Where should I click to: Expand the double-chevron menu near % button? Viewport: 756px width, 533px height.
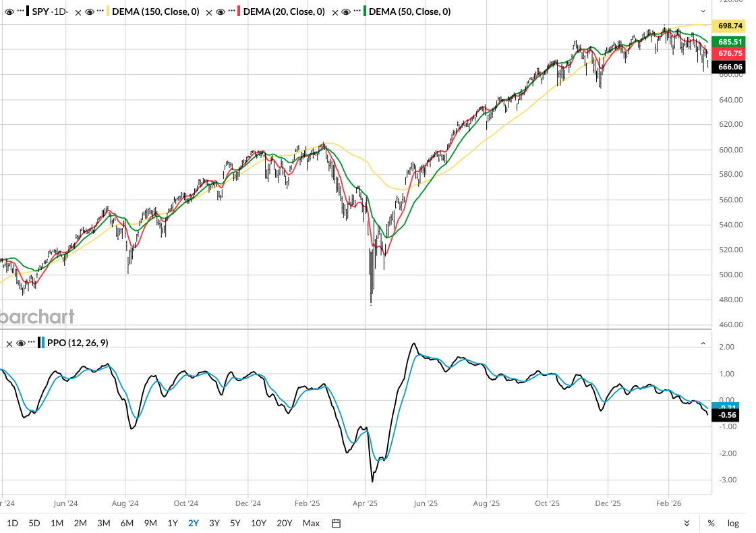pos(687,524)
